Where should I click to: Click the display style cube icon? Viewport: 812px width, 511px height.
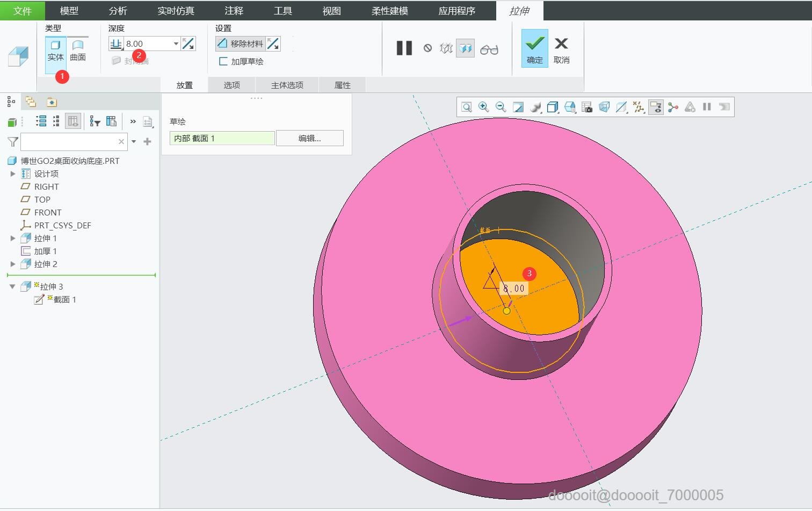(552, 107)
